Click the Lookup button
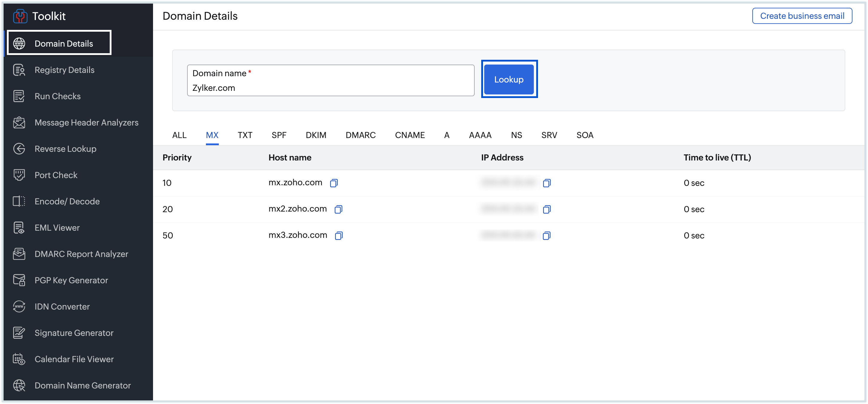Screen dimensions: 868x404 509,79
